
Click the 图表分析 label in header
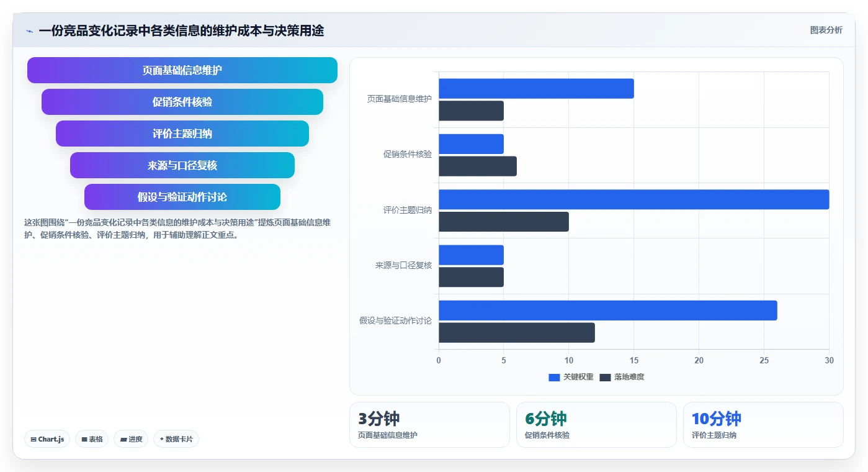pyautogui.click(x=826, y=30)
